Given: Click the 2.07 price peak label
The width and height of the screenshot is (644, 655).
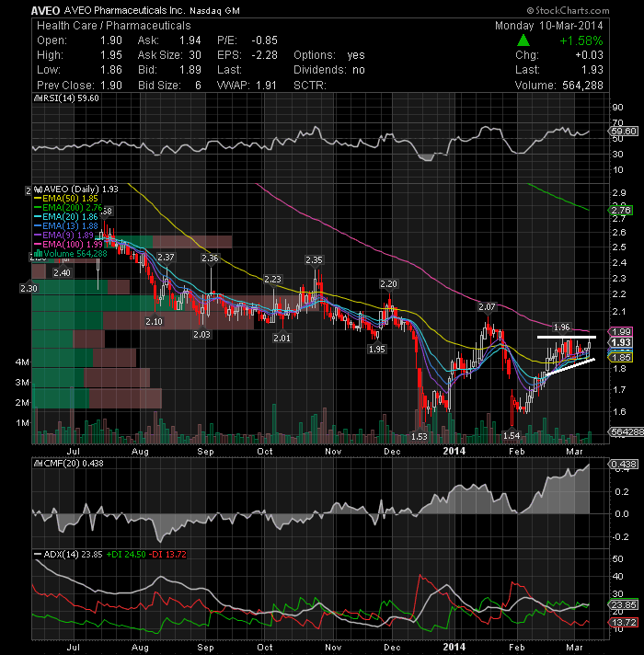Looking at the screenshot, I should [487, 307].
